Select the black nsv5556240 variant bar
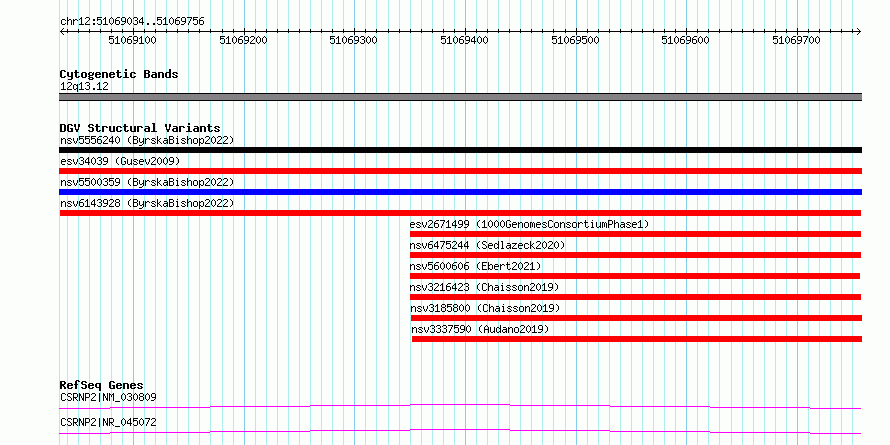This screenshot has height=445, width=890. pos(461,150)
